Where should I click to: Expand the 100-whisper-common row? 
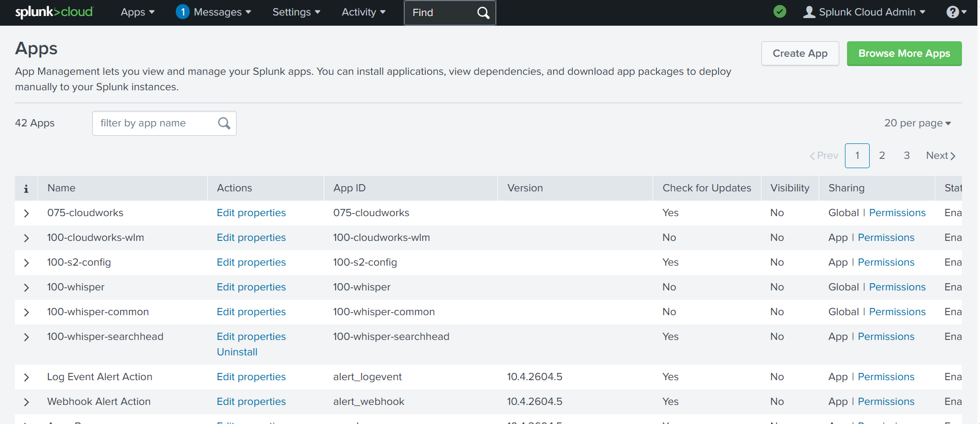tap(26, 312)
